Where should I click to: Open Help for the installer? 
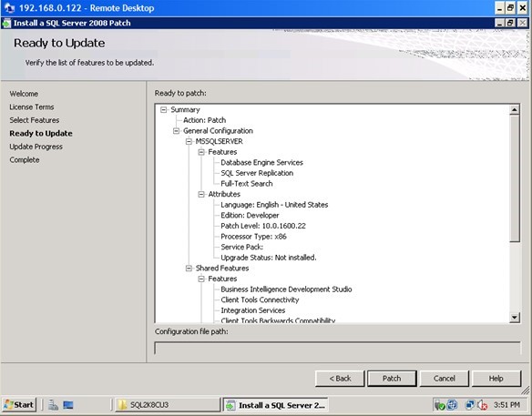point(496,379)
